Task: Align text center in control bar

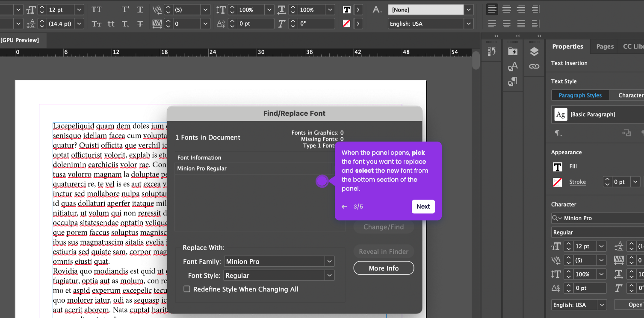Action: click(507, 9)
